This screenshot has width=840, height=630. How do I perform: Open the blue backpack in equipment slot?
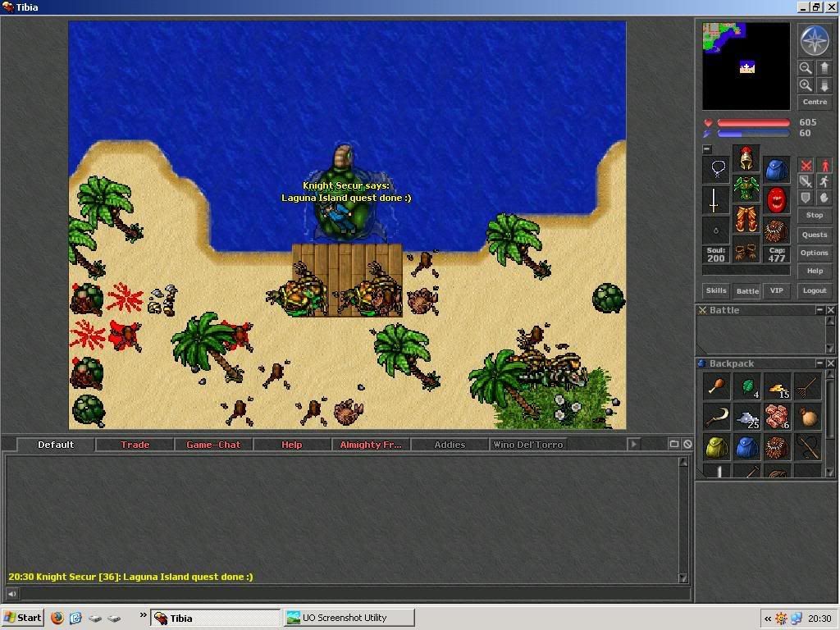click(776, 170)
